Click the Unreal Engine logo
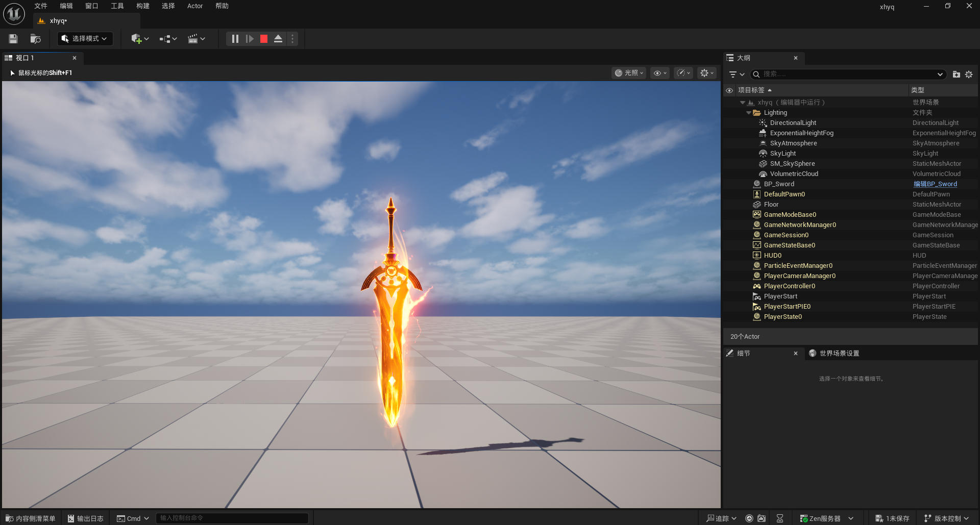The height and width of the screenshot is (525, 980). click(14, 14)
